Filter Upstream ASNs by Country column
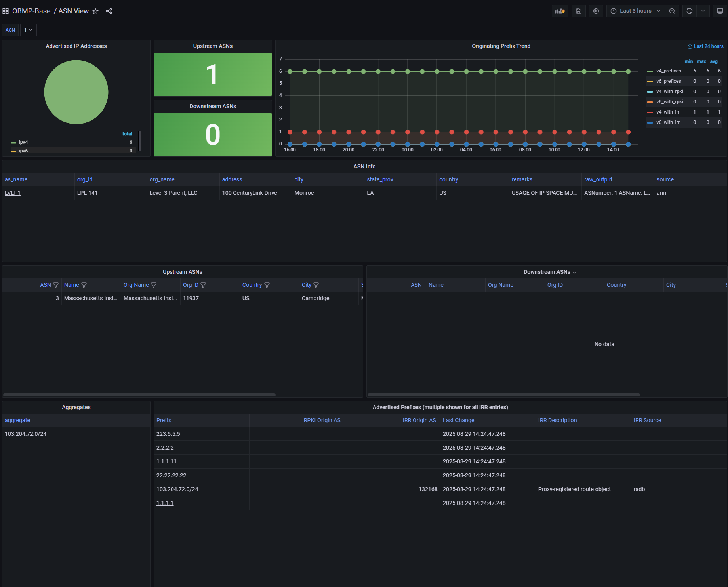Image resolution: width=728 pixels, height=587 pixels. coord(267,285)
